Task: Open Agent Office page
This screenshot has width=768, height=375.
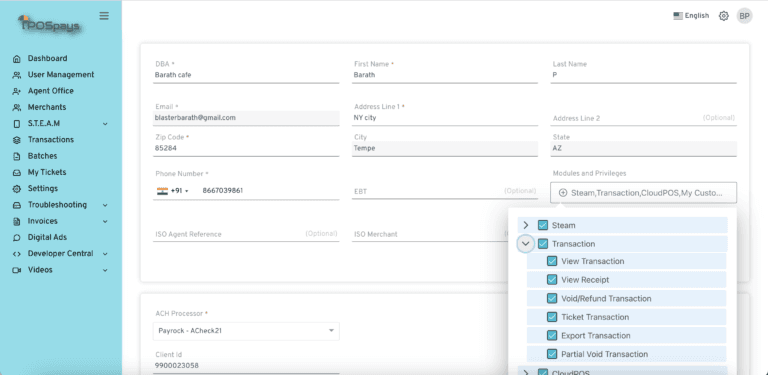Action: pyautogui.click(x=50, y=91)
